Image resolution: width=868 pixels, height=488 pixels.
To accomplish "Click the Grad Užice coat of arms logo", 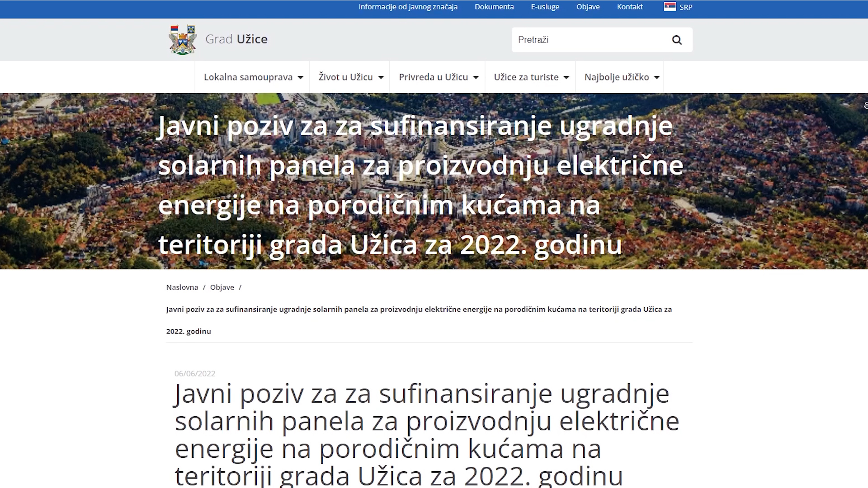I will pyautogui.click(x=182, y=39).
